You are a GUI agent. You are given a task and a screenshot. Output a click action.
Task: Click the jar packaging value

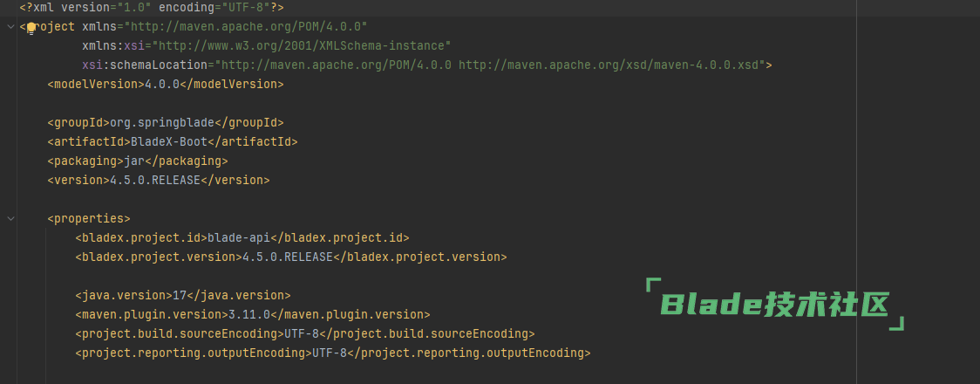(134, 161)
